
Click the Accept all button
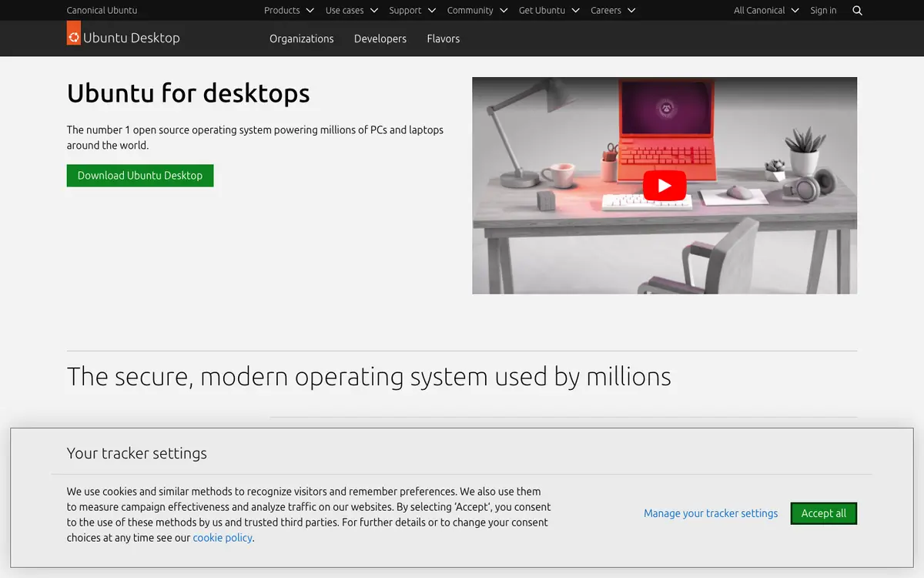(x=824, y=513)
